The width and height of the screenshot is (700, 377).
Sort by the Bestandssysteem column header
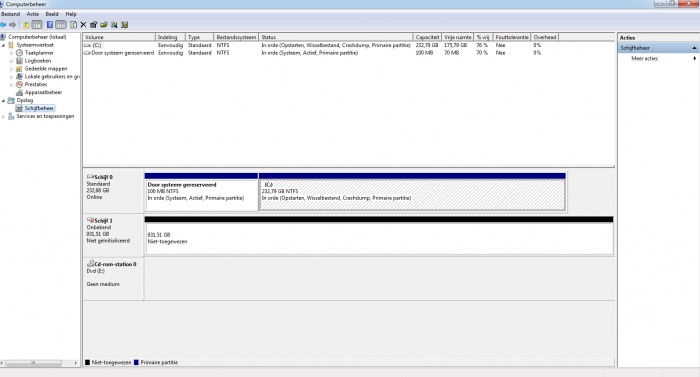coord(236,37)
